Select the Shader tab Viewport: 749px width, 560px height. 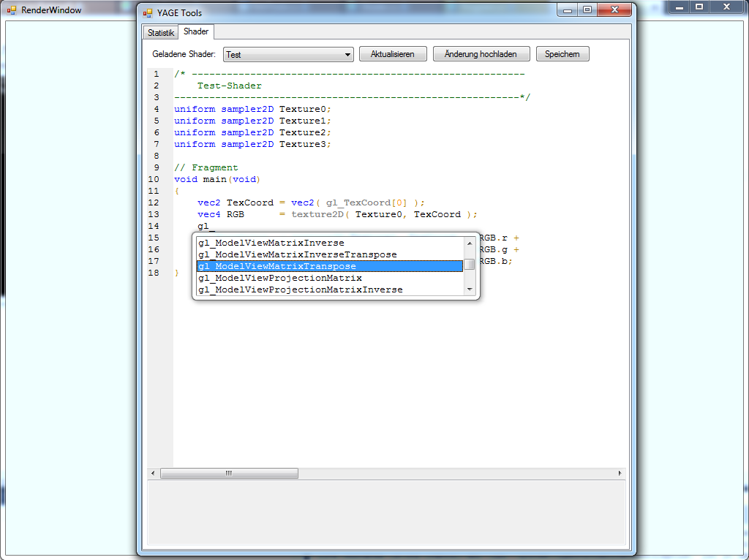pyautogui.click(x=196, y=32)
